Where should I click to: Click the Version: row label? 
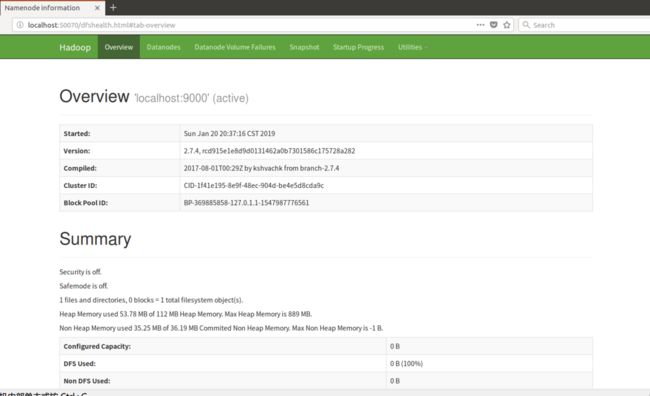[77, 151]
